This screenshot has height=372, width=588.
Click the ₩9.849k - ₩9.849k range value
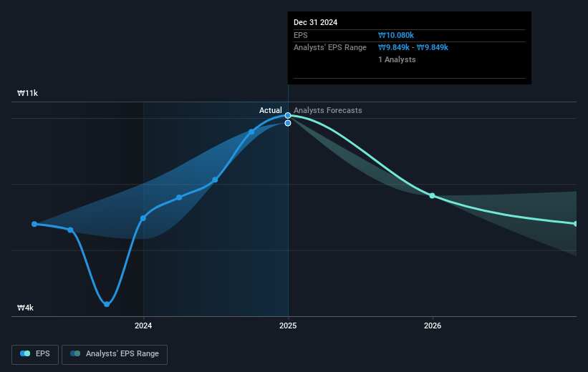[413, 48]
